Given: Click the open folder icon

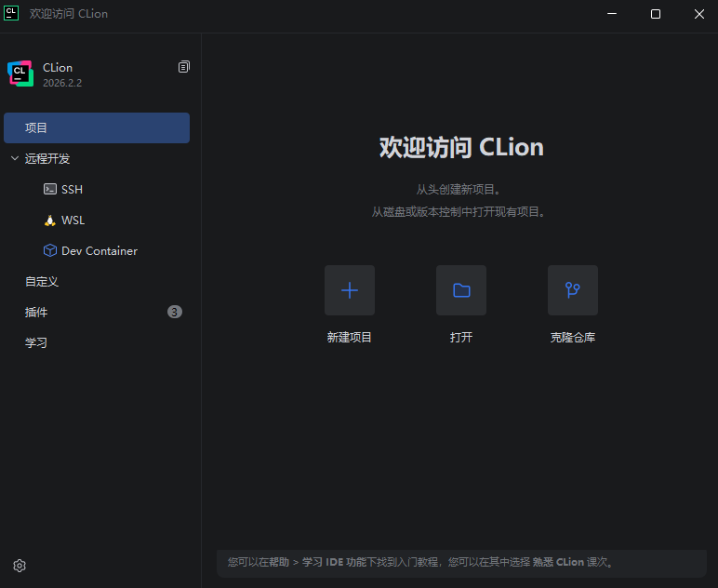Looking at the screenshot, I should click(x=461, y=290).
